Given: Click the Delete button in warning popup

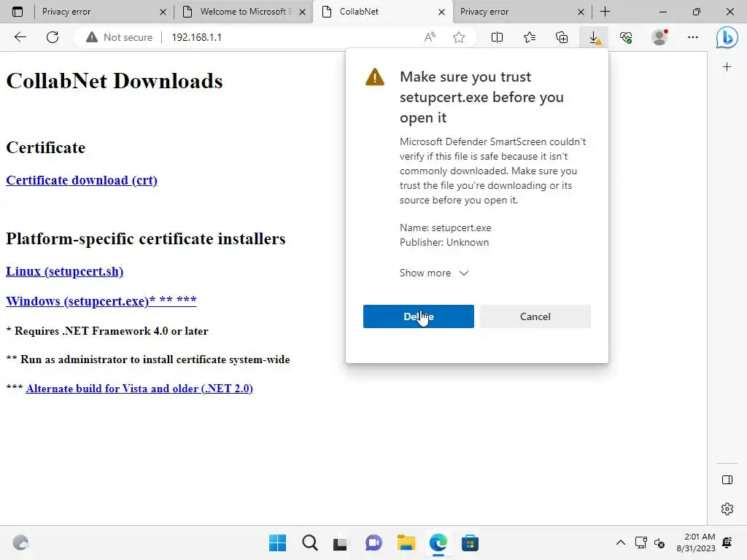Looking at the screenshot, I should coord(418,316).
